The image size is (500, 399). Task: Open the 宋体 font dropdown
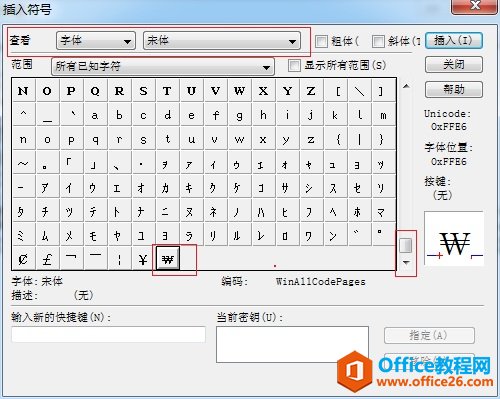[222, 41]
